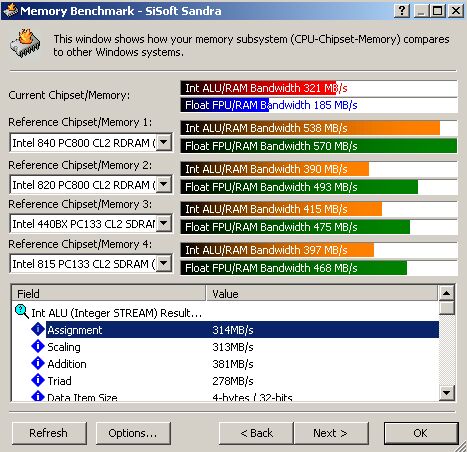
Task: Click the Int ALU 390 MB/s bar
Action: (275, 169)
